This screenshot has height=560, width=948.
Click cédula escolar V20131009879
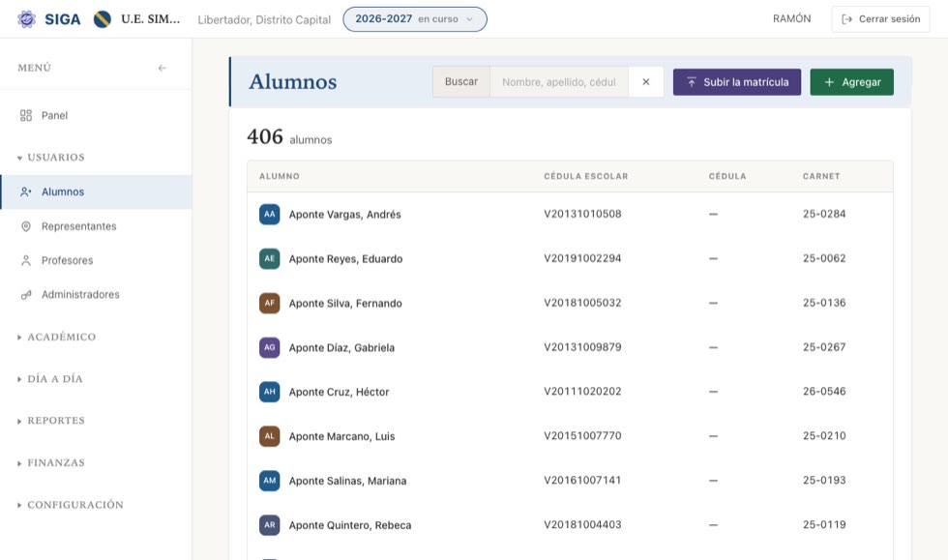582,347
